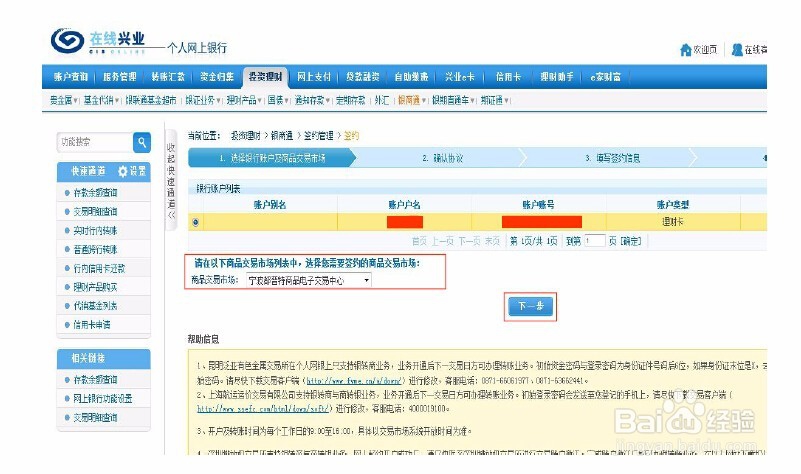Open 普通跨行转账 shortcut
Viewport: 801px width, 474px height.
click(x=95, y=249)
